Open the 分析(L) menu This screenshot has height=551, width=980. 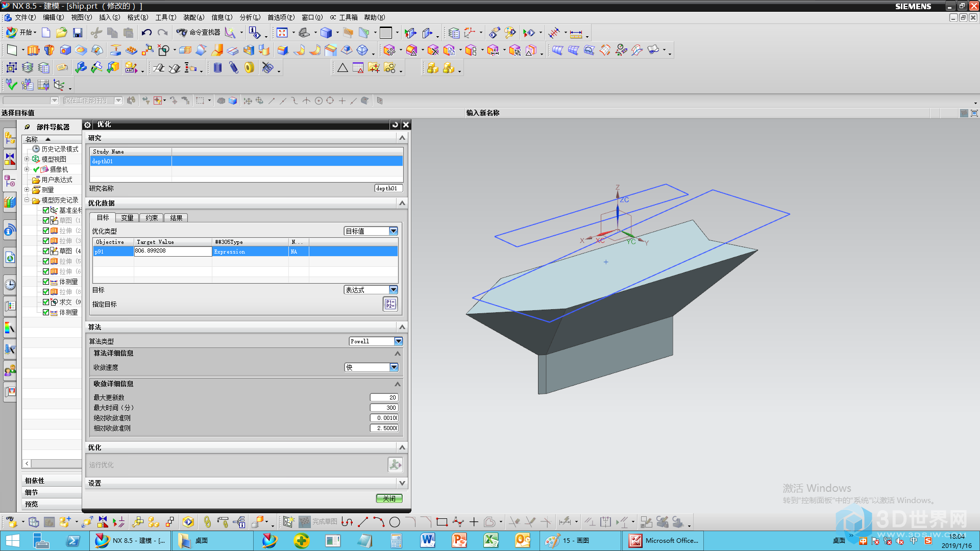[x=250, y=17]
